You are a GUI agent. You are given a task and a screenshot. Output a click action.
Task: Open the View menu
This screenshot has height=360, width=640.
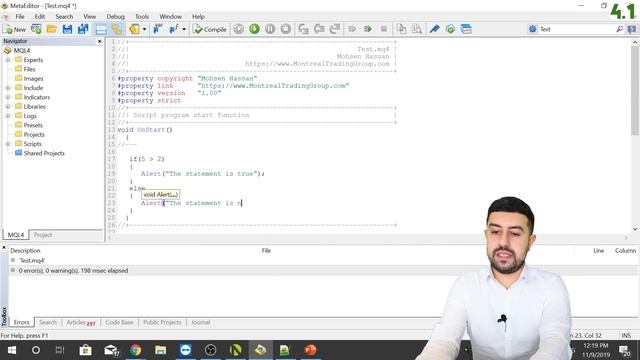[89, 16]
